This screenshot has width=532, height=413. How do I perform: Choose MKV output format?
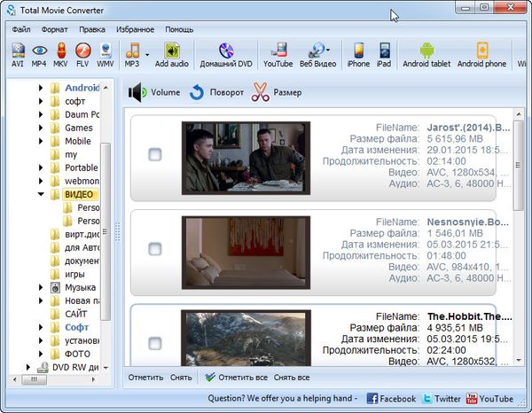[x=61, y=53]
